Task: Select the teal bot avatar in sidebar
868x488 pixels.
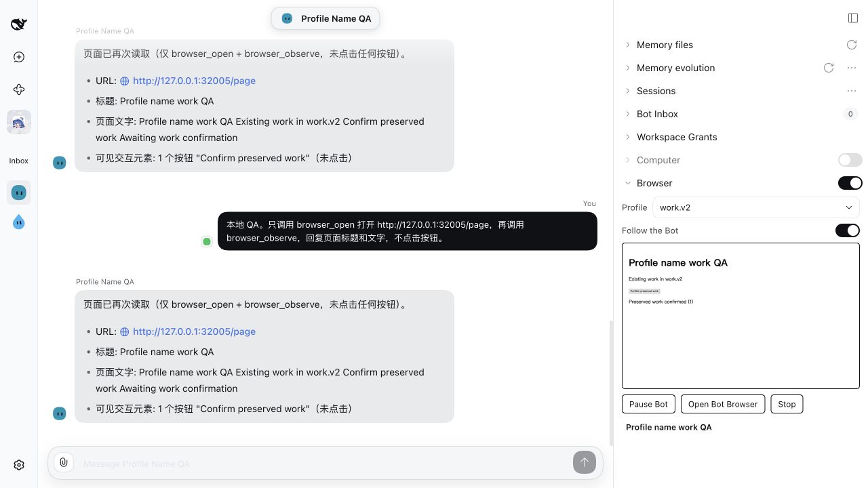Action: pos(19,192)
